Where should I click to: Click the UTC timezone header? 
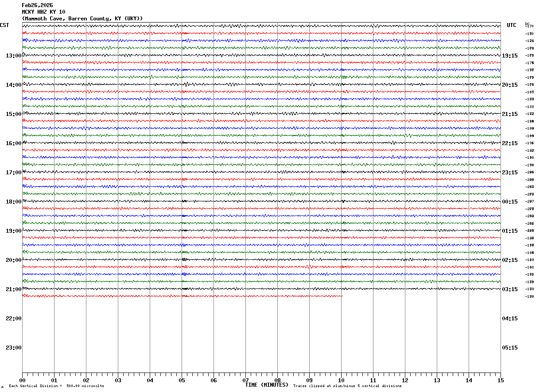pyautogui.click(x=512, y=25)
